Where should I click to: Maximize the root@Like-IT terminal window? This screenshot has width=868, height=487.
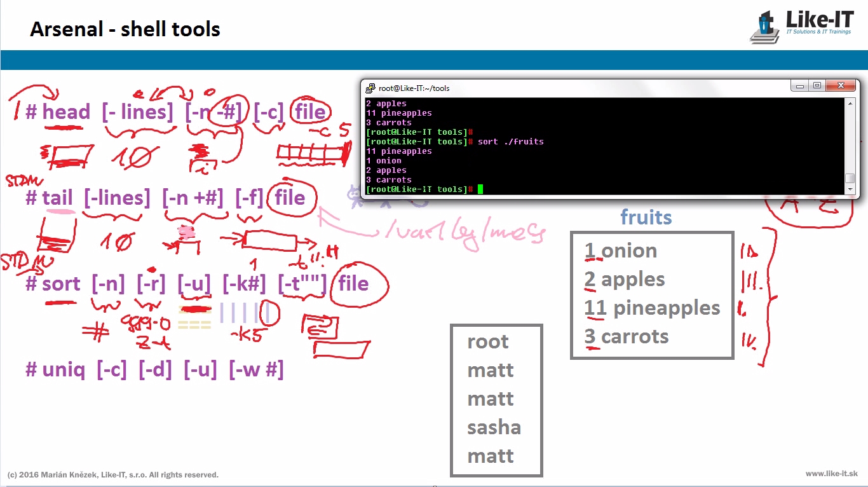pos(817,86)
